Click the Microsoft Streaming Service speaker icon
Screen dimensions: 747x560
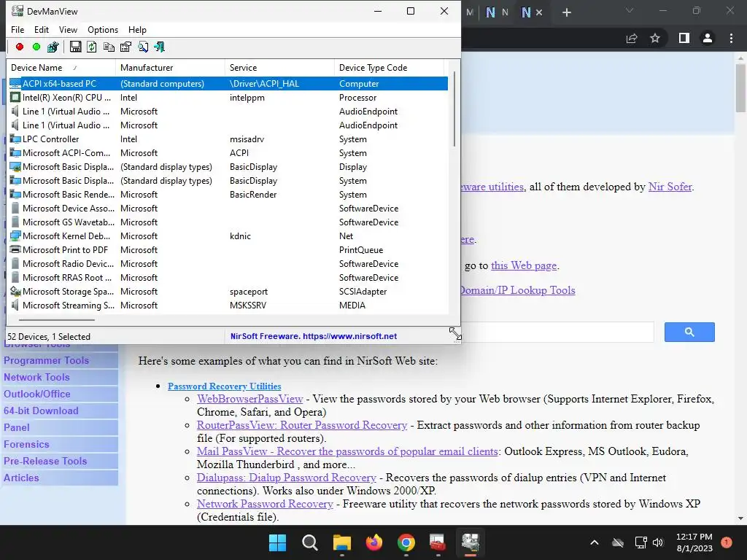[x=15, y=305]
